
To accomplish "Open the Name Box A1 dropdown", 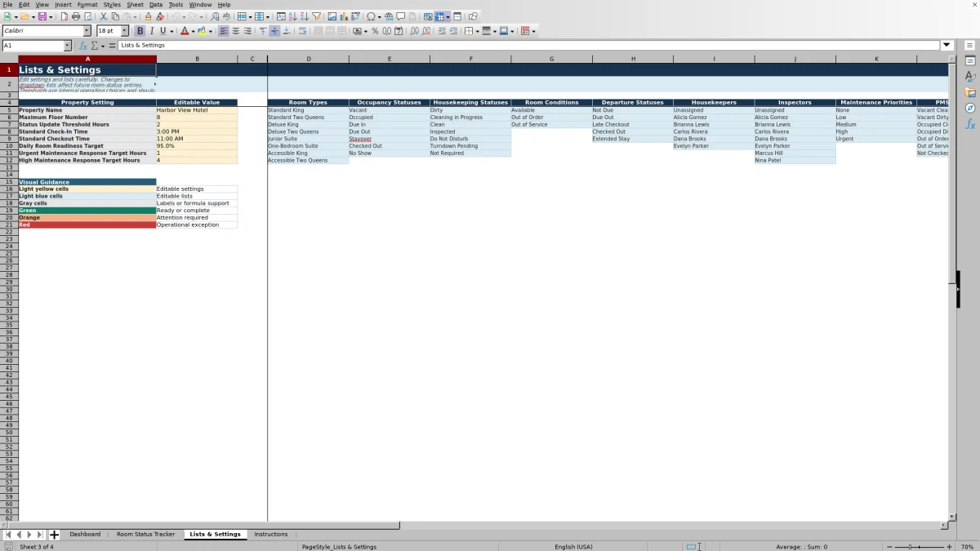I will pyautogui.click(x=68, y=46).
